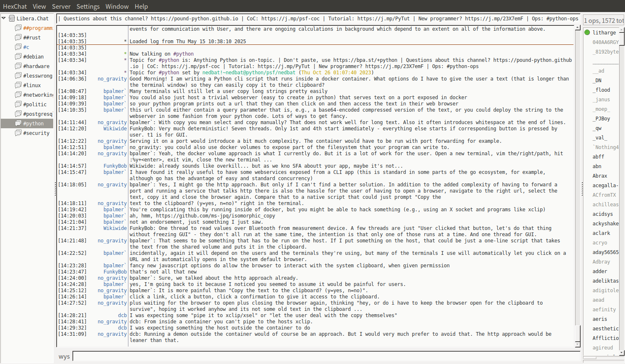This screenshot has width=625, height=364.
Task: Select user adder in the user list
Action: tap(600, 271)
